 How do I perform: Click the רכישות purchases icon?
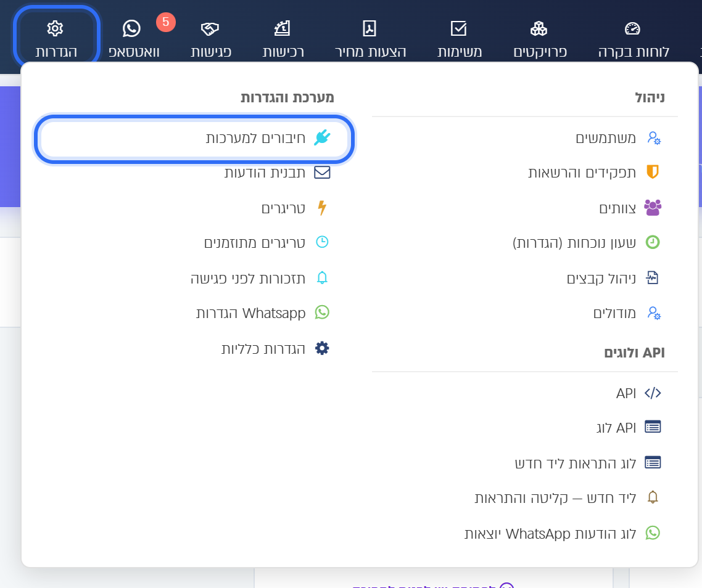pos(283,28)
